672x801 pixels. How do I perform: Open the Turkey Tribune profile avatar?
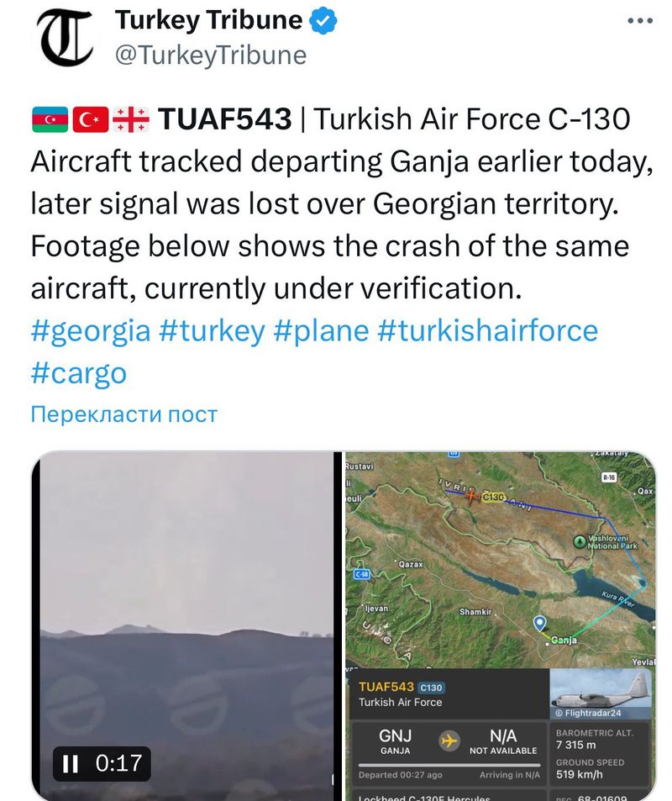[63, 37]
